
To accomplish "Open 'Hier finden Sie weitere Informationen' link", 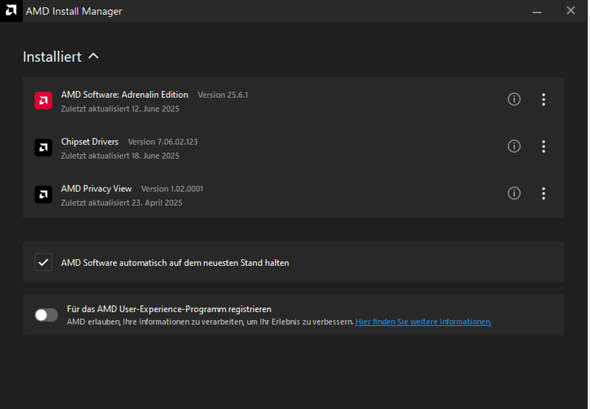I will pos(423,322).
